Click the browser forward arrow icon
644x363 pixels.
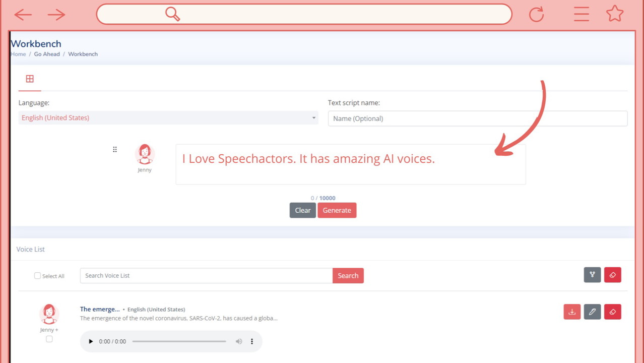(56, 15)
